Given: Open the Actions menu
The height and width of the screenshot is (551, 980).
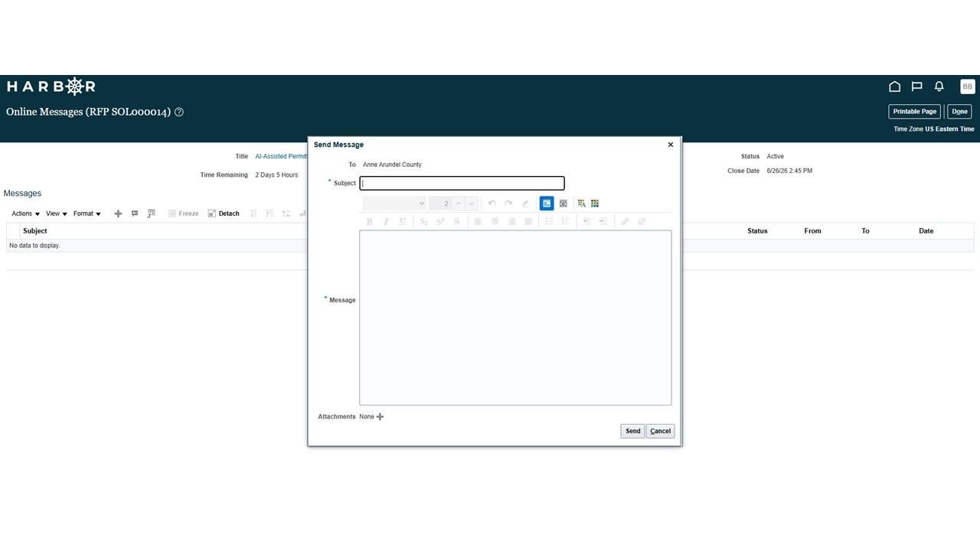Looking at the screenshot, I should click(25, 214).
